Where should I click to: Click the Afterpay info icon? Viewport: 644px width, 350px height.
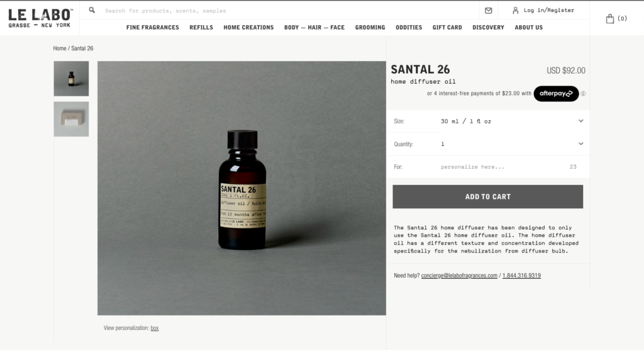[583, 94]
